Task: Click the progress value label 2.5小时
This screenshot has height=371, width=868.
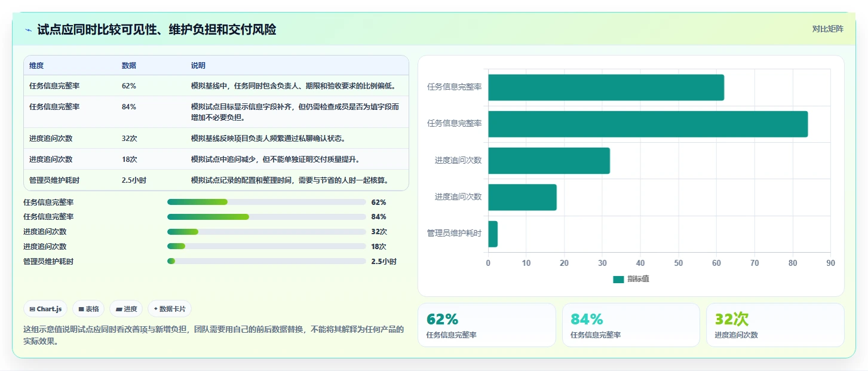Action: point(384,261)
